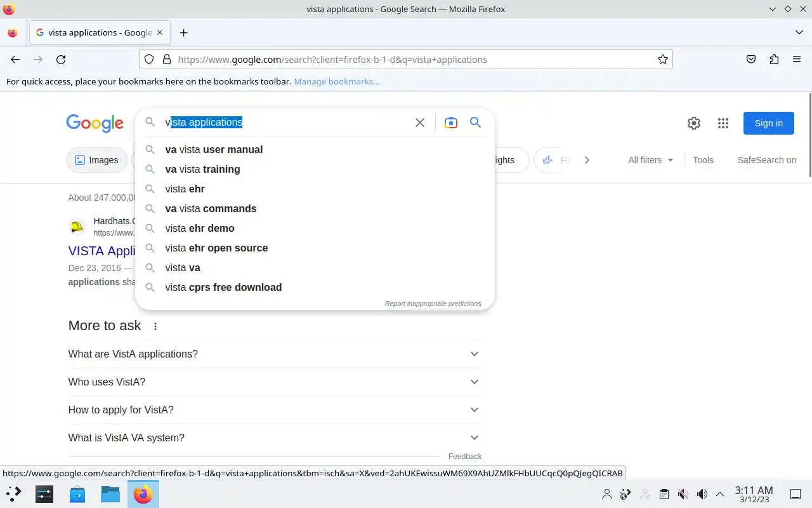Open the VISTA Applications result link
812x508 pixels.
103,250
